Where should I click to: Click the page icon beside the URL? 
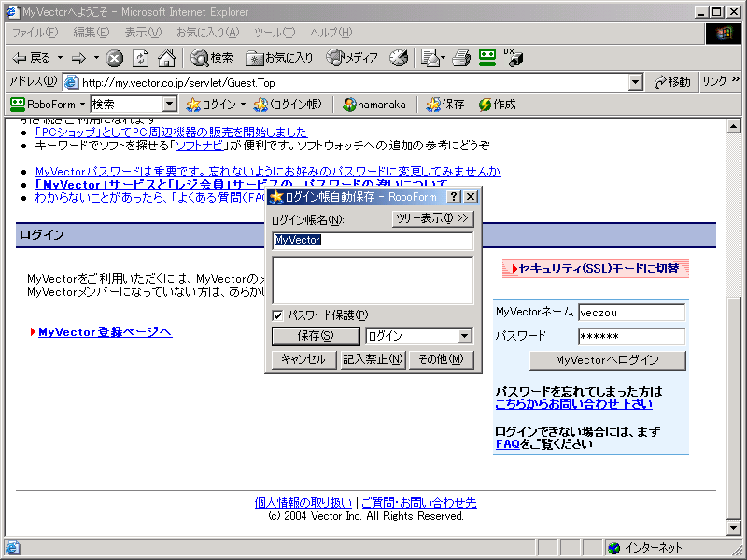pyautogui.click(x=72, y=82)
